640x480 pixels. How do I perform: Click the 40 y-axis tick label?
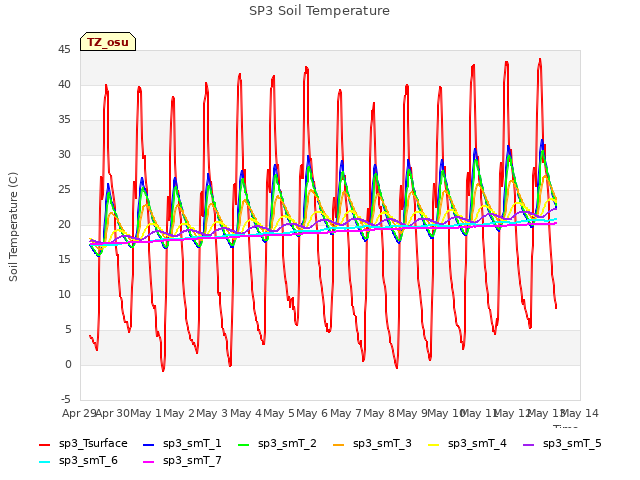64,84
